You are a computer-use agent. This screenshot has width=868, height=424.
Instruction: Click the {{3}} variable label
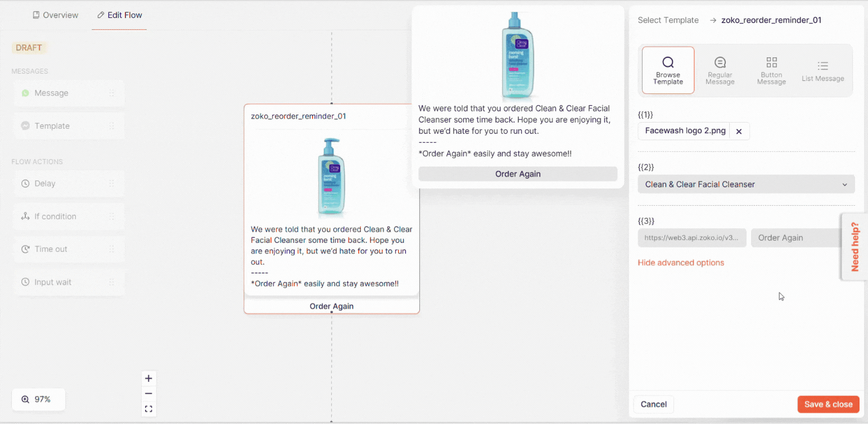[646, 221]
